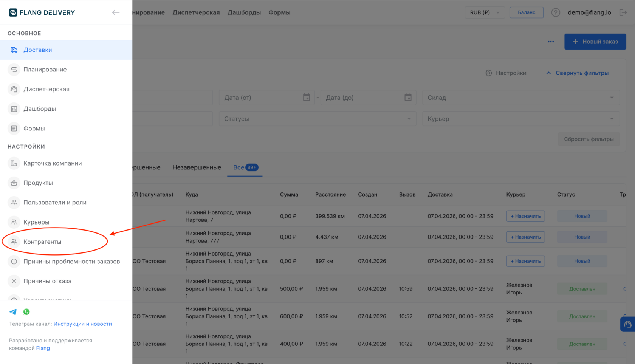This screenshot has width=635, height=364.
Task: Click the Курьеры people icon
Action: (x=14, y=222)
